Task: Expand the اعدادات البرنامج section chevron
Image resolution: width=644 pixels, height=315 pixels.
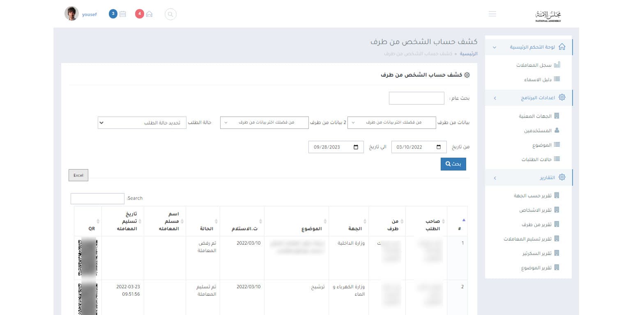Action: point(494,98)
